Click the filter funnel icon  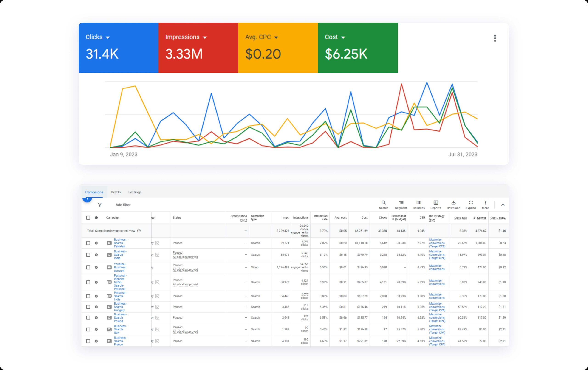[x=100, y=205]
